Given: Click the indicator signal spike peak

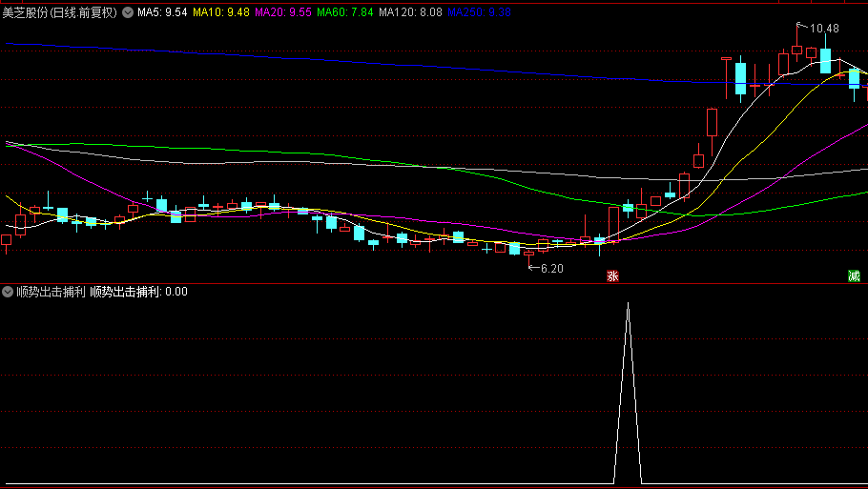Looking at the screenshot, I should tap(628, 304).
